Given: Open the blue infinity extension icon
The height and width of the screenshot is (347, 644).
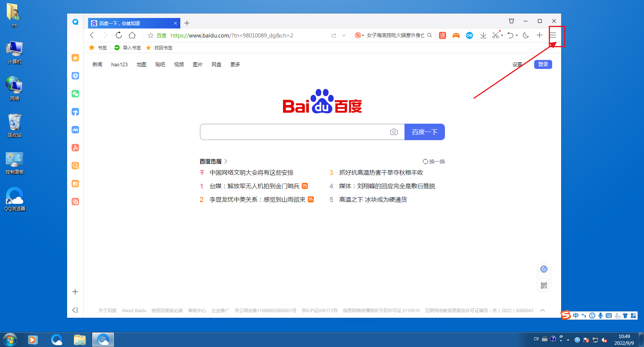Looking at the screenshot, I should click(x=469, y=35).
